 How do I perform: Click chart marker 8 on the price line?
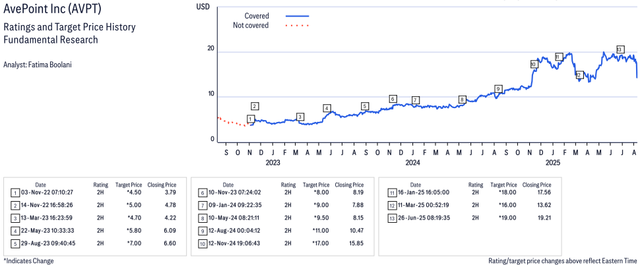click(x=462, y=100)
